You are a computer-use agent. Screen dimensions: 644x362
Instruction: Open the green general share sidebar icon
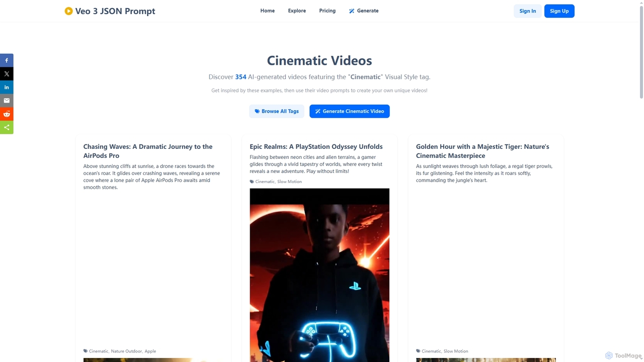pos(7,127)
